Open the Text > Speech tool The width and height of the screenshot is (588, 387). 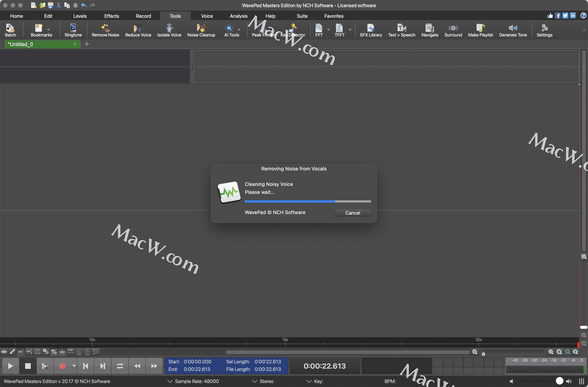point(401,30)
